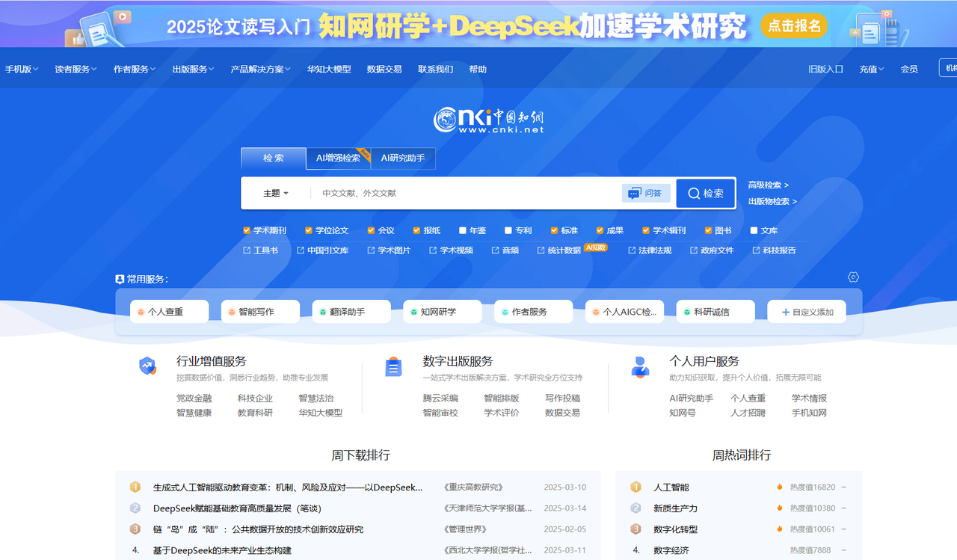Click plus icon in 自定义添加
Image resolution: width=957 pixels, height=560 pixels.
[786, 312]
